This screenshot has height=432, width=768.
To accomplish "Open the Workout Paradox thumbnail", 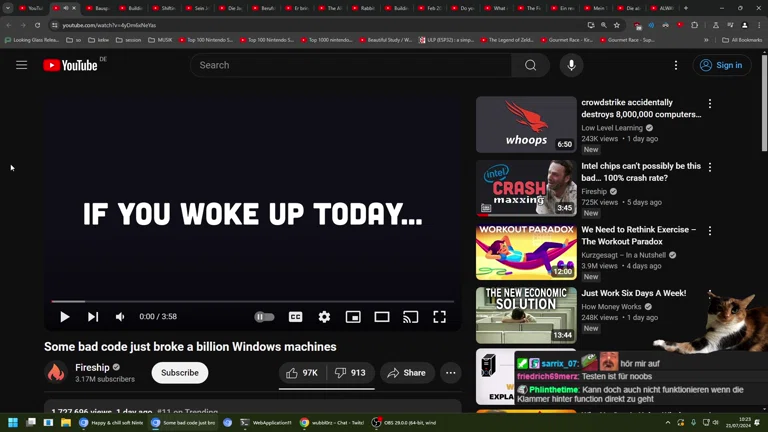I will pyautogui.click(x=526, y=252).
